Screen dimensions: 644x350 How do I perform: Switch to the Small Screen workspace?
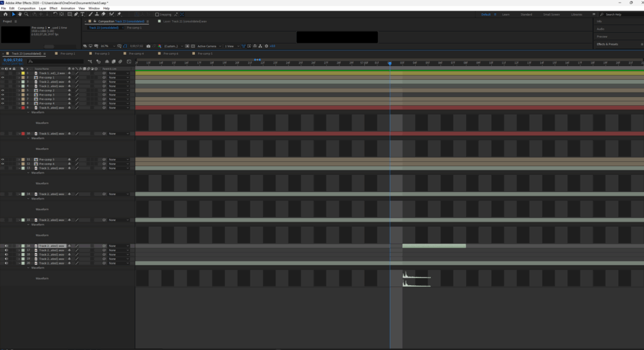tap(551, 14)
